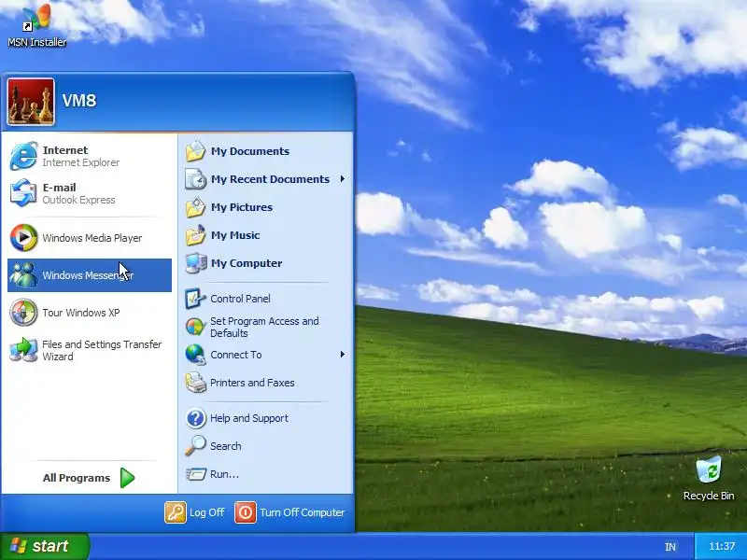Open the My Pictures folder icon
747x560 pixels.
195,207
